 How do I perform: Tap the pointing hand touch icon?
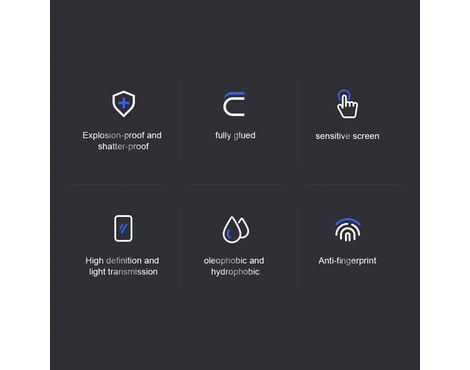[347, 104]
